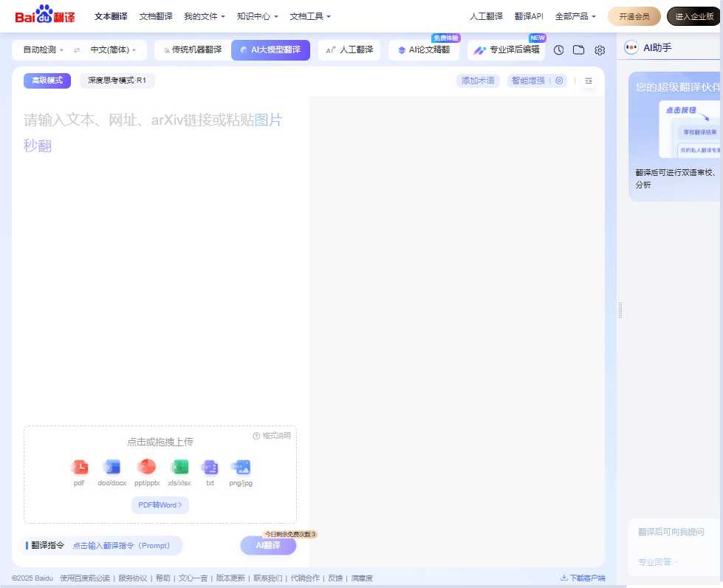Image resolution: width=723 pixels, height=588 pixels.
Task: Select the png/jpg image format icon
Action: pos(240,466)
